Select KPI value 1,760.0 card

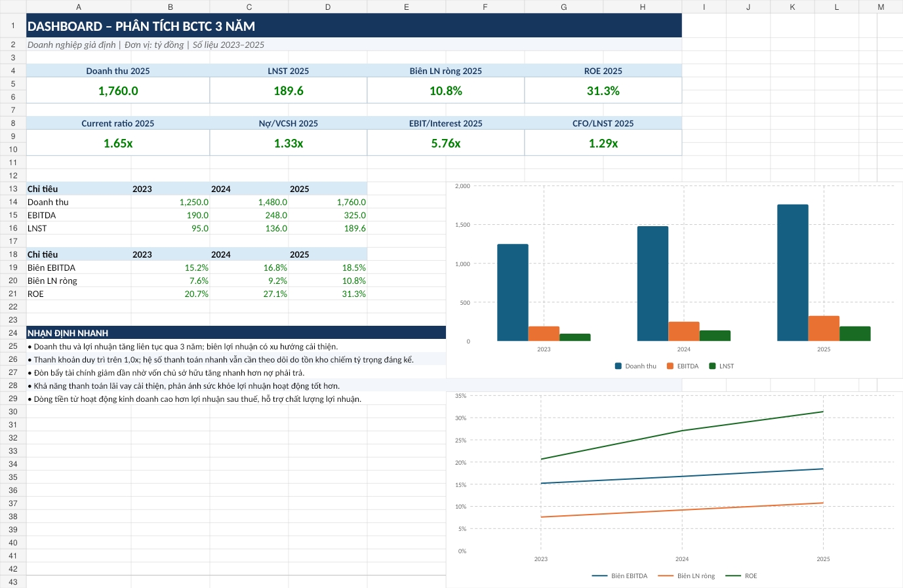118,90
